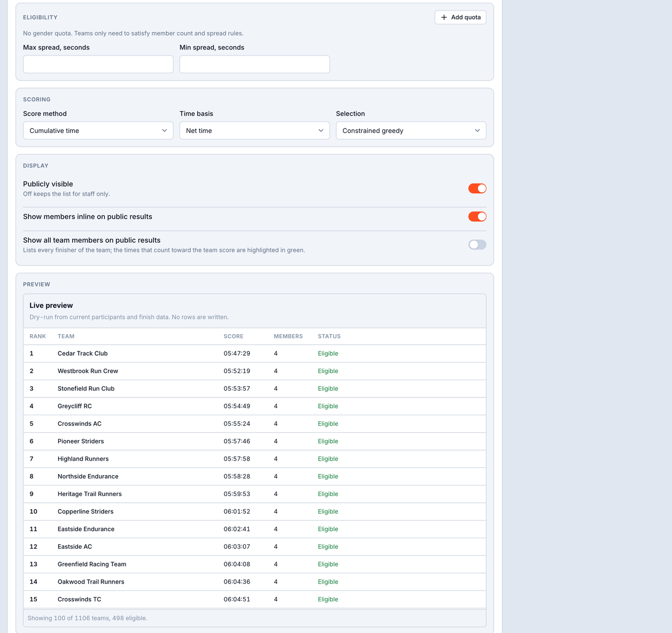672x633 pixels.
Task: Click the Max spread seconds input field
Action: coord(98,64)
